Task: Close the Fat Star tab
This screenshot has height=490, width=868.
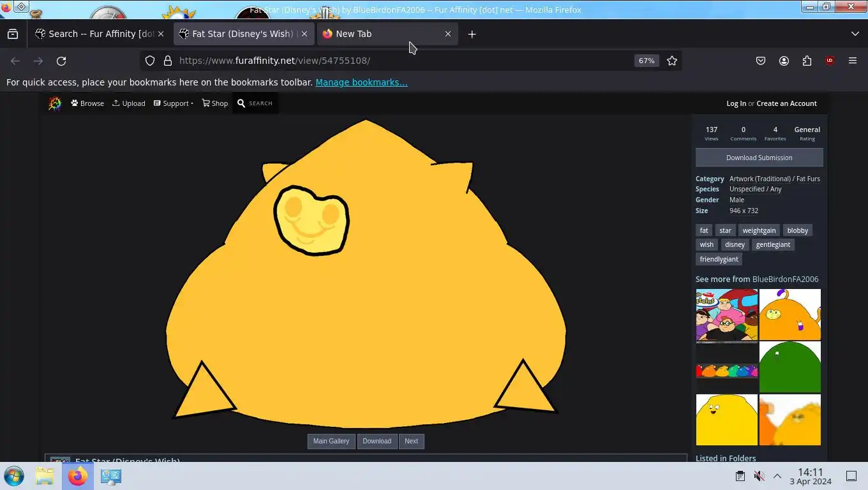Action: [304, 34]
